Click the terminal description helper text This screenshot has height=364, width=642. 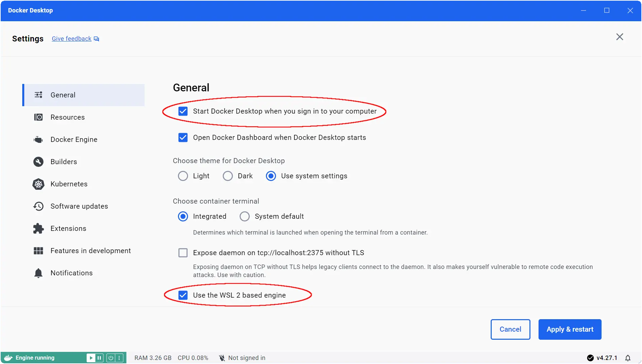[310, 233]
